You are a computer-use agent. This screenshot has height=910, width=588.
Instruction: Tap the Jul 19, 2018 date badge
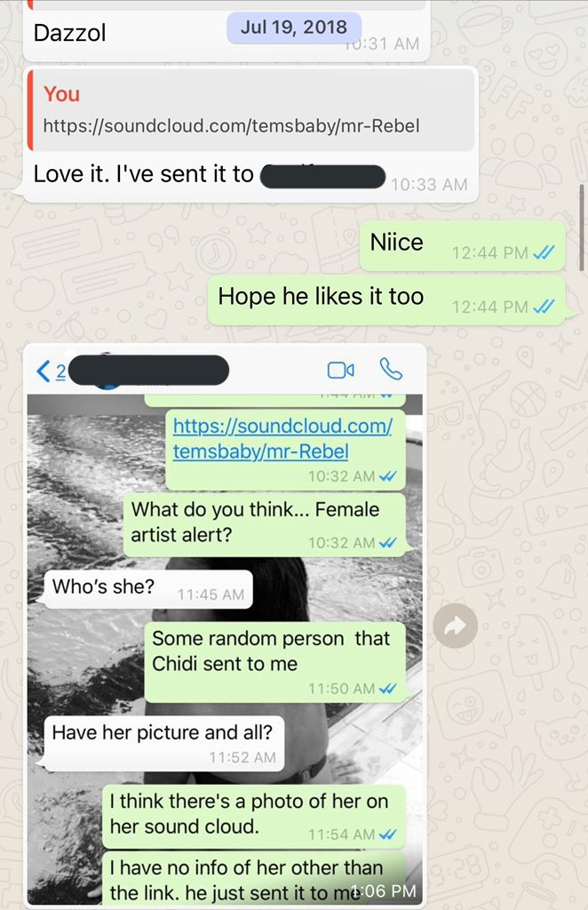pyautogui.click(x=294, y=28)
